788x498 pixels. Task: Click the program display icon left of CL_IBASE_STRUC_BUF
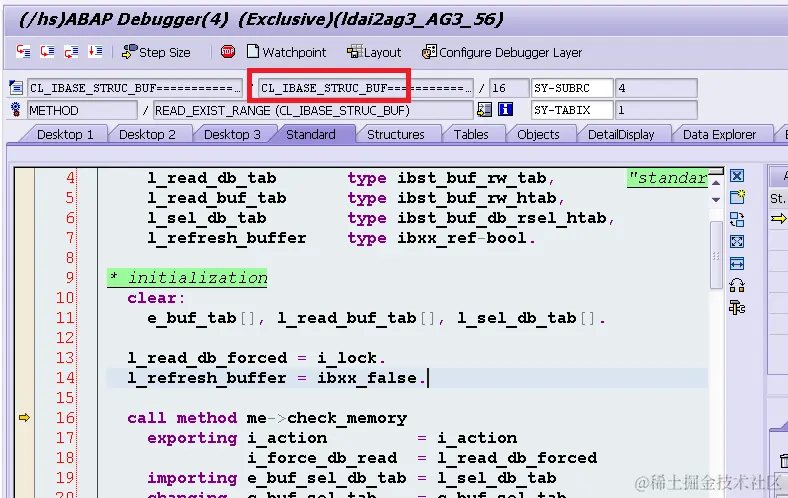16,88
